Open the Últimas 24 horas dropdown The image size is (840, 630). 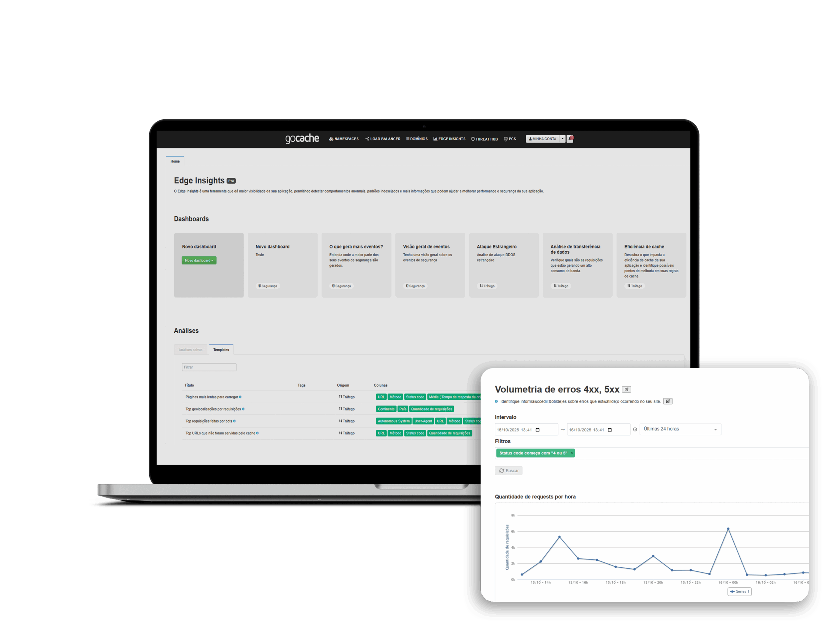click(680, 429)
